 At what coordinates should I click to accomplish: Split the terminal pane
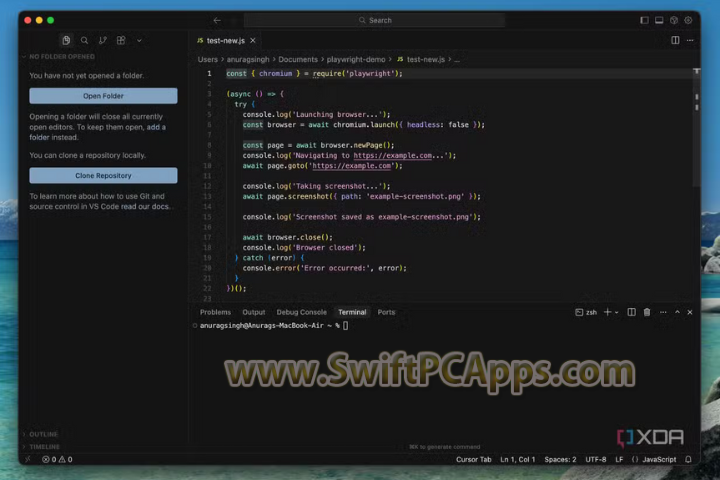pyautogui.click(x=631, y=312)
